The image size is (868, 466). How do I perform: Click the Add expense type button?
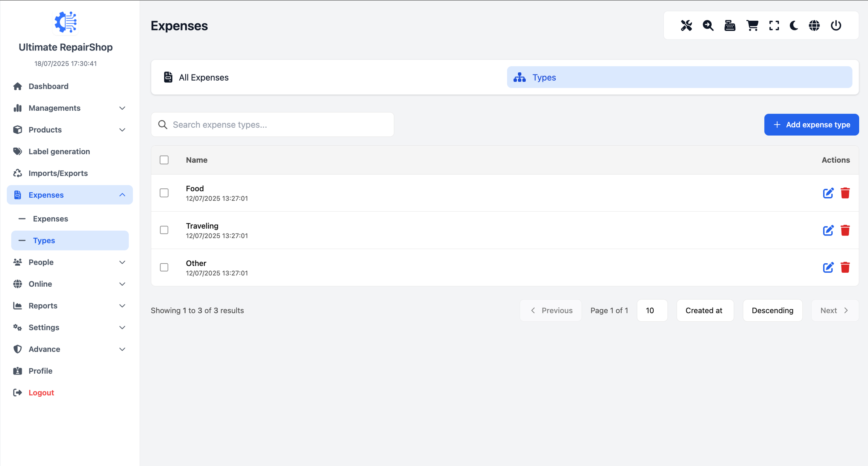pyautogui.click(x=811, y=125)
